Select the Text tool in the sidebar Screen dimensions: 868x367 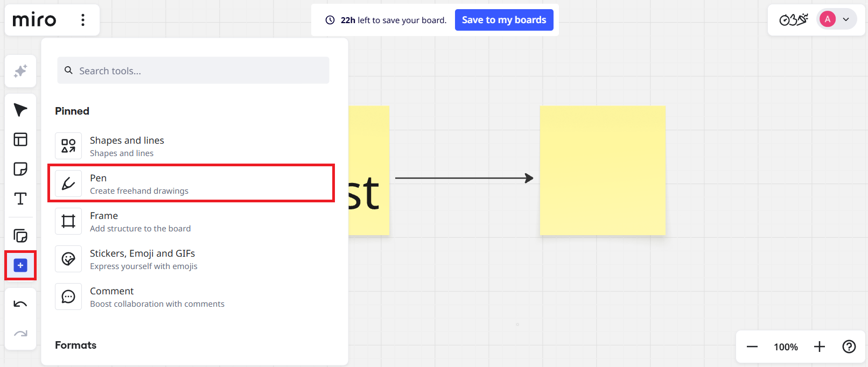tap(20, 199)
